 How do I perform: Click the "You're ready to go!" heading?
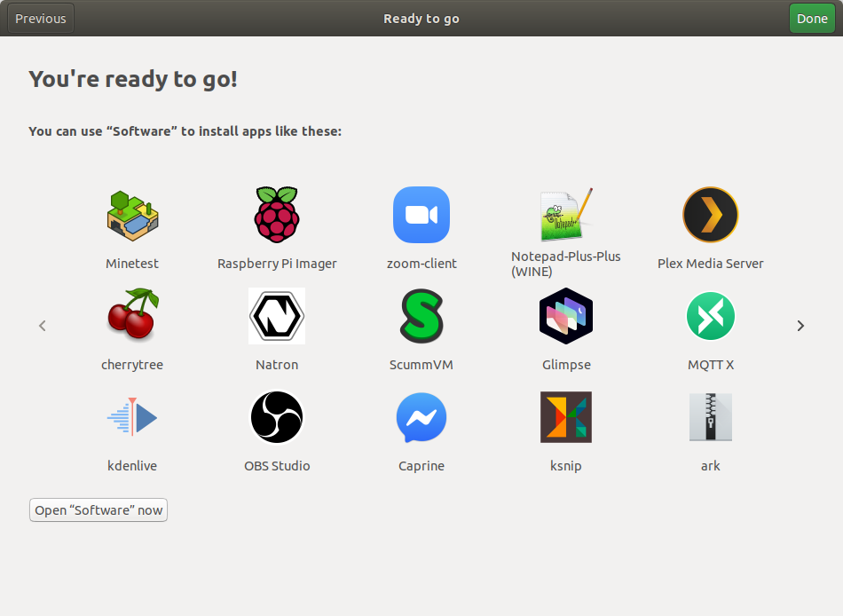pyautogui.click(x=133, y=79)
